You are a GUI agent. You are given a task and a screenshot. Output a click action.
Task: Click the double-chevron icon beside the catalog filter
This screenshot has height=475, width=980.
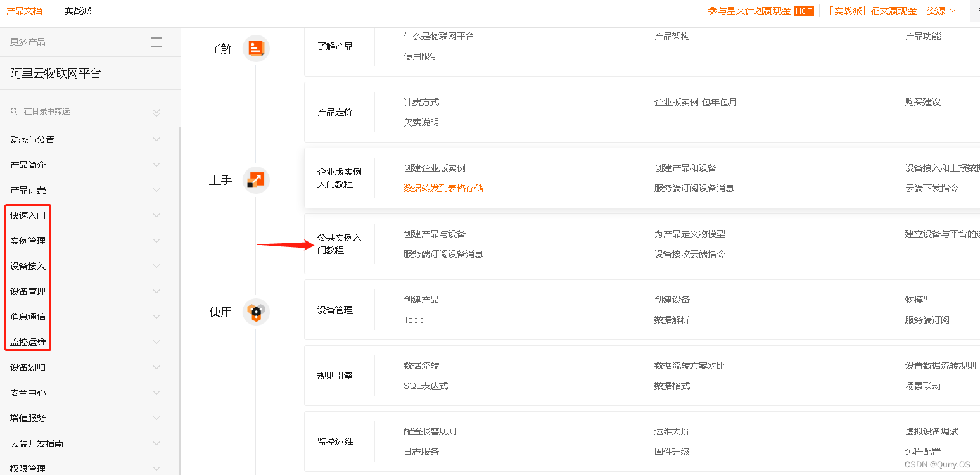coord(156,113)
